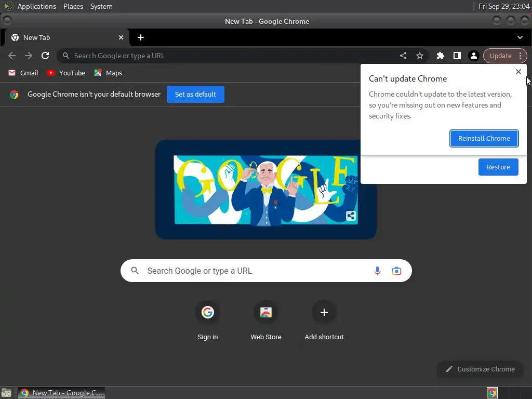The width and height of the screenshot is (532, 399).
Task: Click show desktop icon in bottom panel
Action: click(6, 393)
